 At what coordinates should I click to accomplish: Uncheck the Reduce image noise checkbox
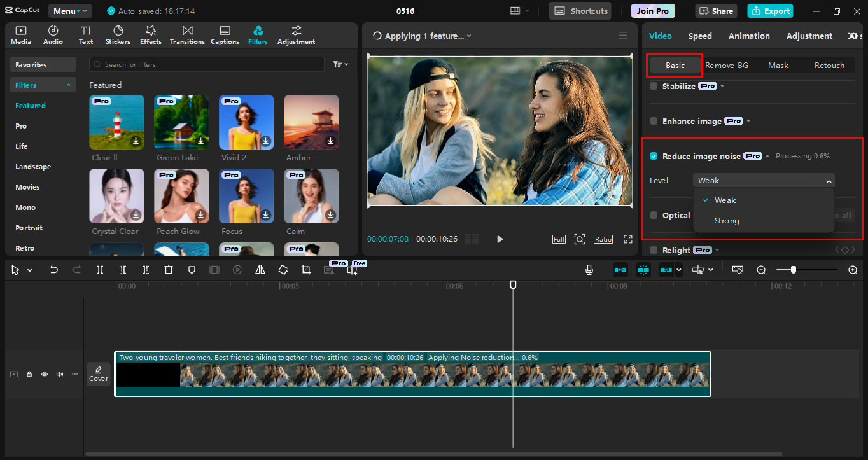point(654,156)
